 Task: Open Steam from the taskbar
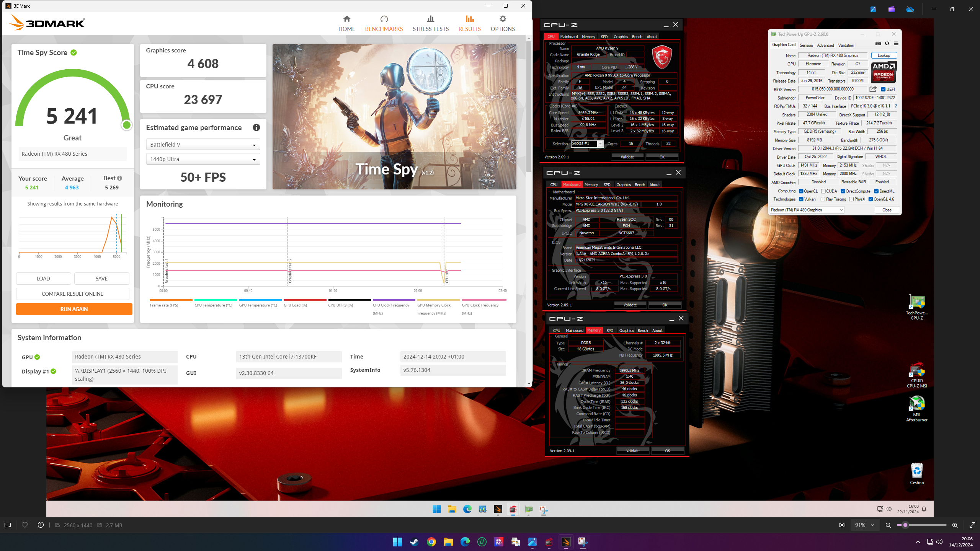click(414, 542)
